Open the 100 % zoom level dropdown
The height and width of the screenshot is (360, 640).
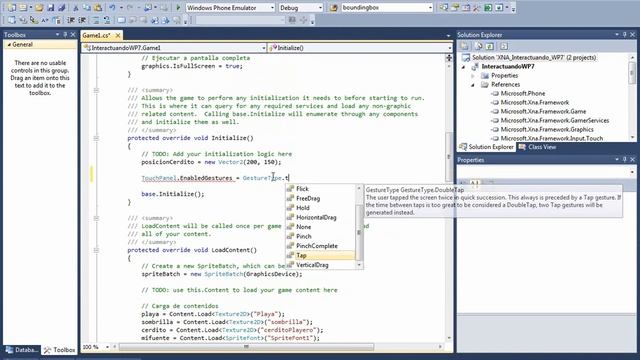(x=107, y=347)
